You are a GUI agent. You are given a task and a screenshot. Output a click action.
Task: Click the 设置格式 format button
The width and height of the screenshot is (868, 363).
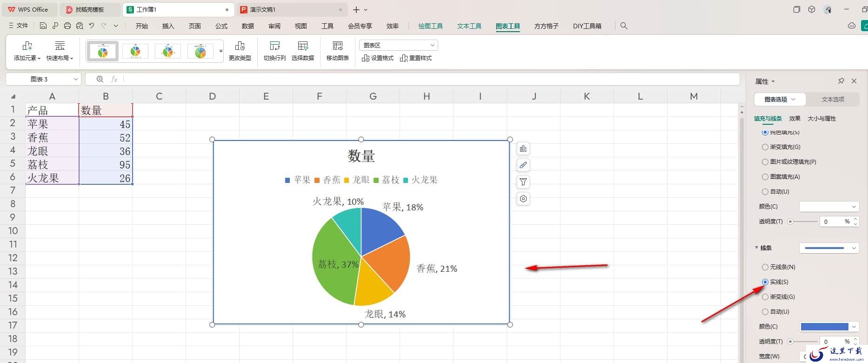point(378,58)
